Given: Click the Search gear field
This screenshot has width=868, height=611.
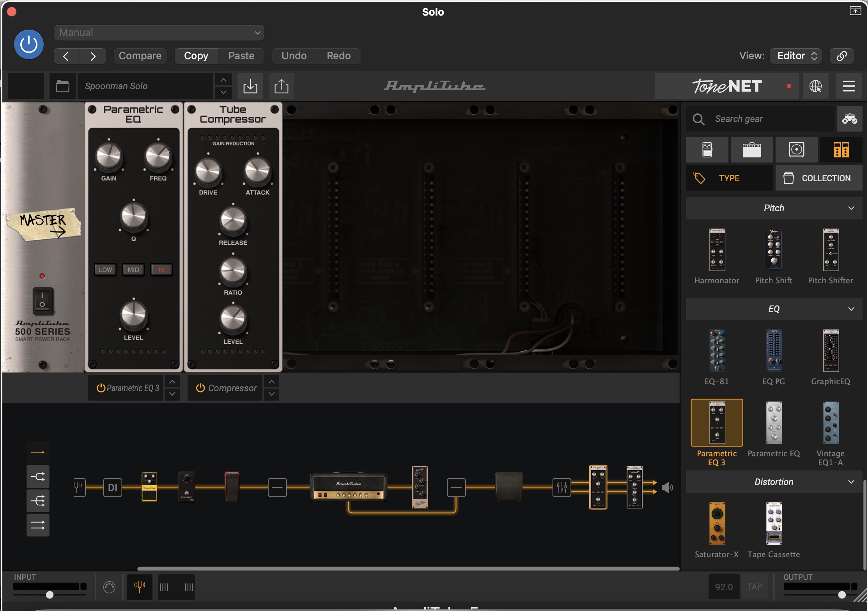Looking at the screenshot, I should tap(760, 119).
